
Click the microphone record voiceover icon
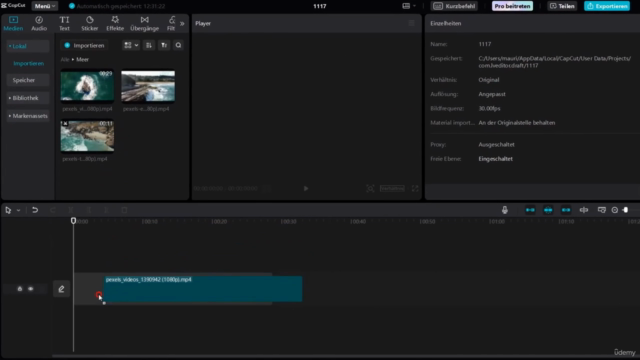pos(505,210)
